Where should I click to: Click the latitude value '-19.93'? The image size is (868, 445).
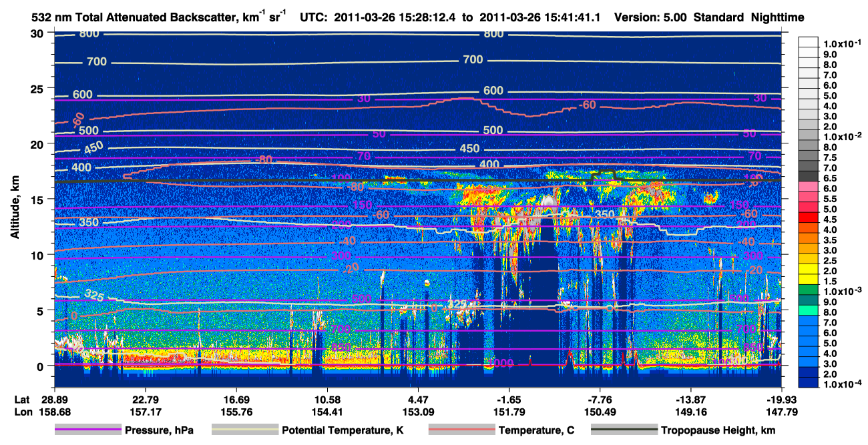[782, 399]
